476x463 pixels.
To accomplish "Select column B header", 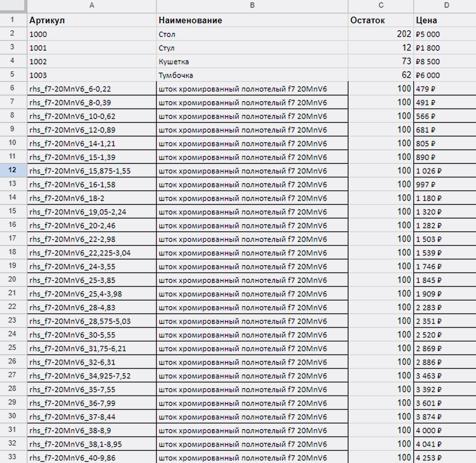I will point(252,6).
